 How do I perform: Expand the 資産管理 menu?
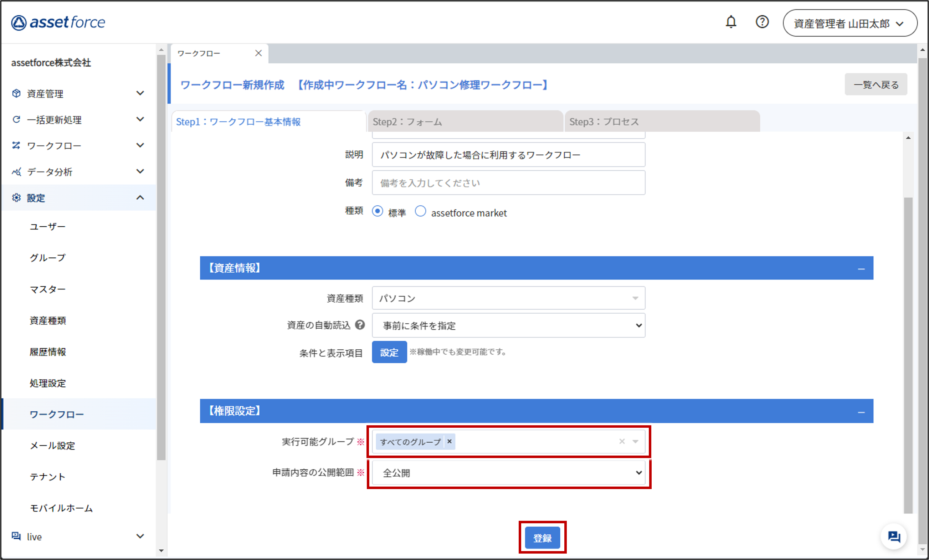coord(140,93)
